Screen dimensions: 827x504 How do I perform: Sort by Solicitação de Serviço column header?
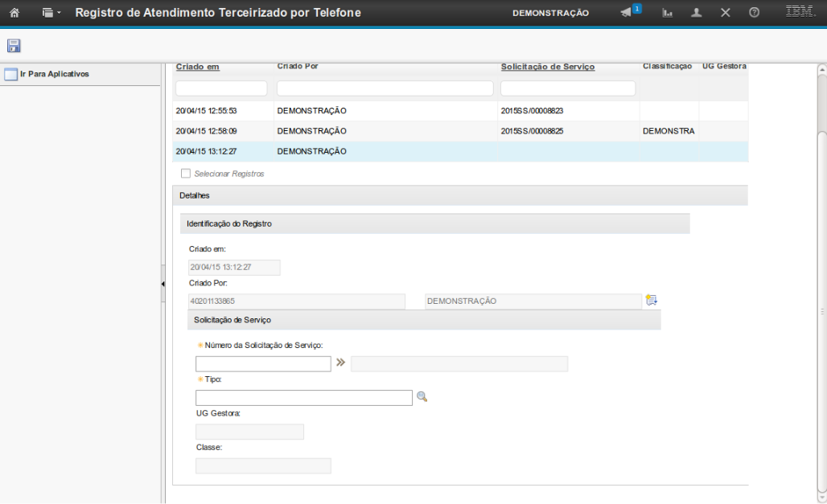pyautogui.click(x=548, y=67)
